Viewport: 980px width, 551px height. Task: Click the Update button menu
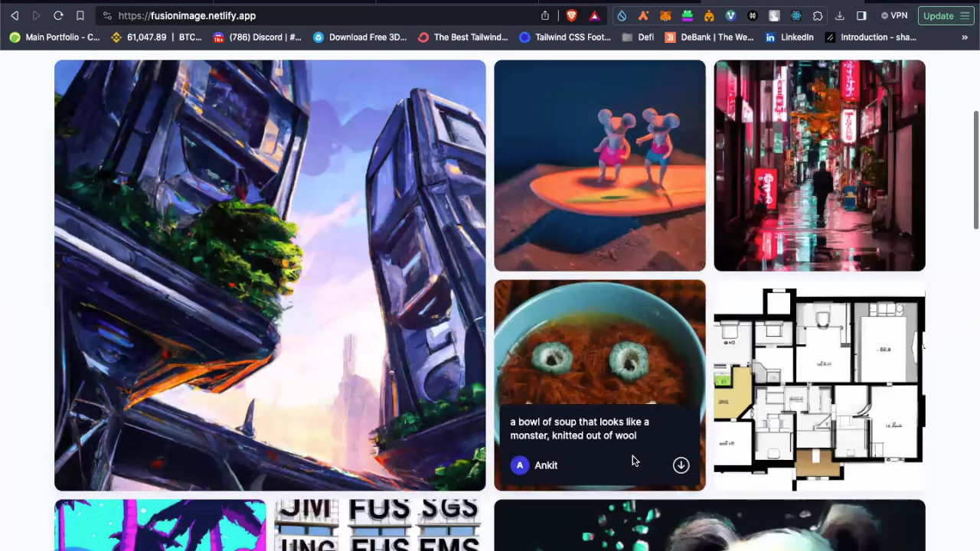[946, 15]
